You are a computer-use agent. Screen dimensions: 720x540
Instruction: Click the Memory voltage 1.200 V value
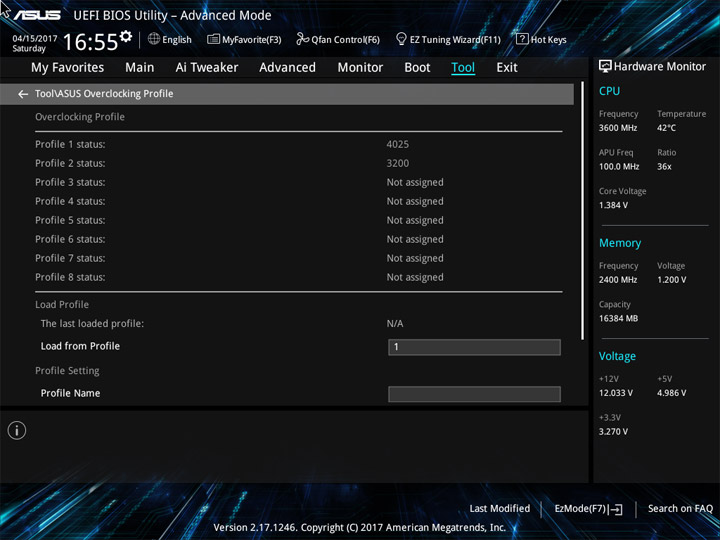coord(672,280)
